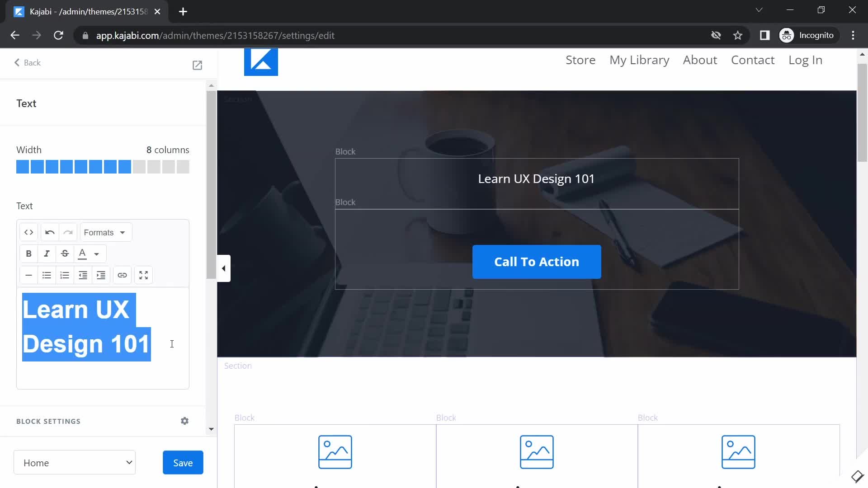Select the About navigation menu item
Viewport: 868px width, 488px height.
click(x=700, y=60)
